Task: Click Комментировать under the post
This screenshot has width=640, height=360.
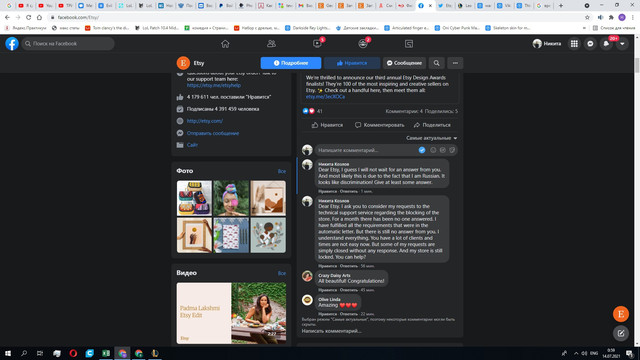Action: point(380,125)
